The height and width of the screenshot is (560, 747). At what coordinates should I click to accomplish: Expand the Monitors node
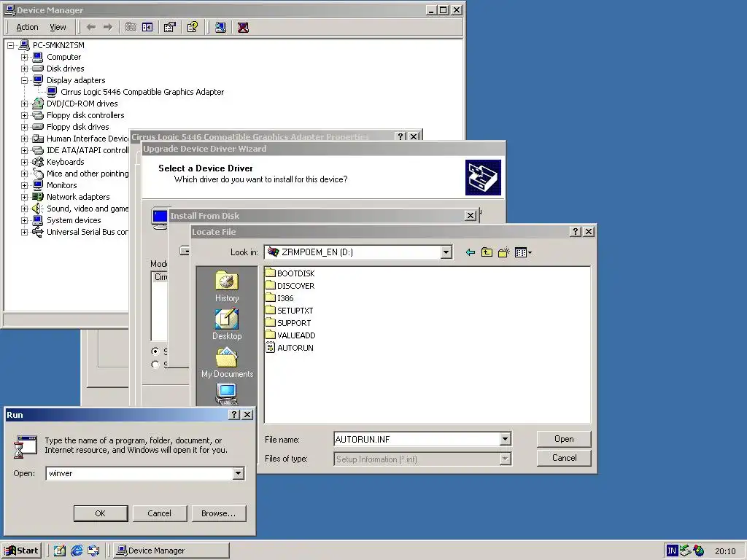(24, 186)
